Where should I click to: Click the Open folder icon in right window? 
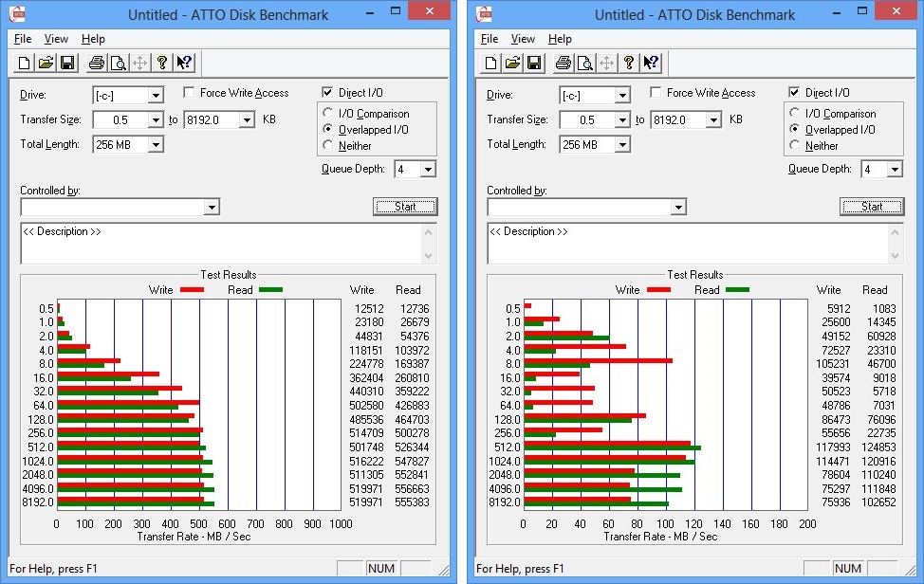click(512, 63)
